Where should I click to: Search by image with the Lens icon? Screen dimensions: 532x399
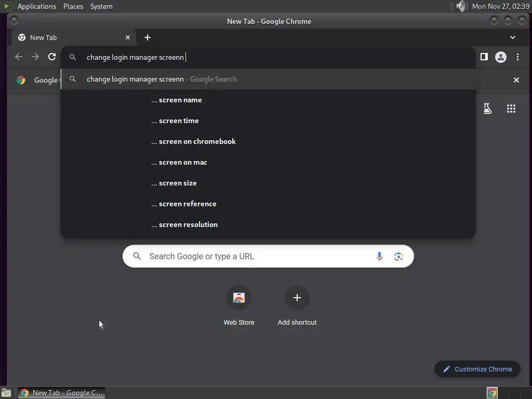(x=398, y=256)
